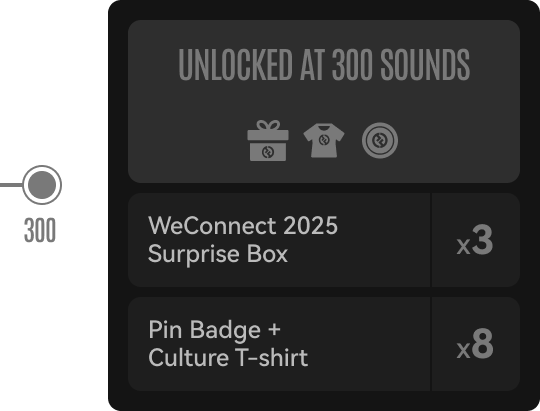Click the Unlocked at 300 Sounds heading
Viewport: 540px width, 411px height.
pos(324,64)
